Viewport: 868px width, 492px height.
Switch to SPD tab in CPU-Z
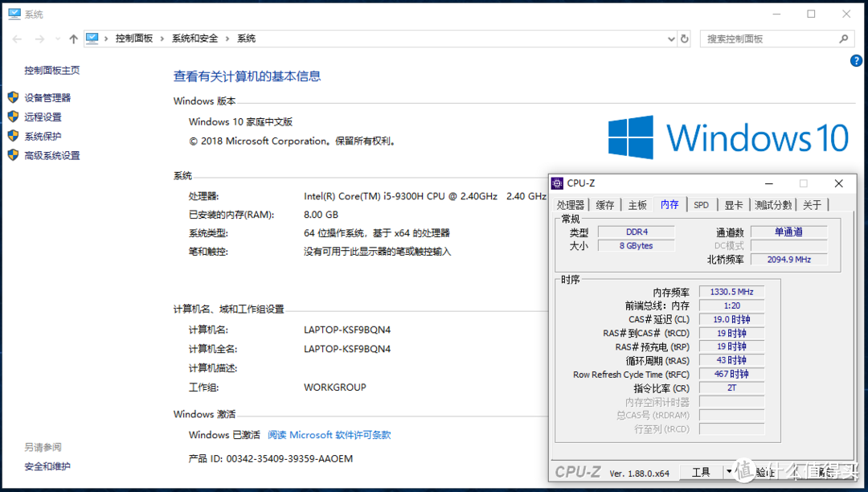(x=702, y=205)
